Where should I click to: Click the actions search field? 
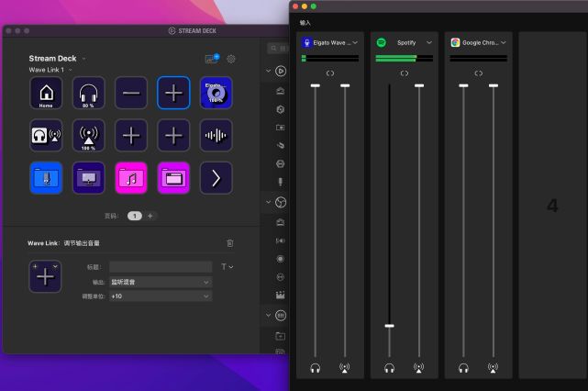click(278, 48)
